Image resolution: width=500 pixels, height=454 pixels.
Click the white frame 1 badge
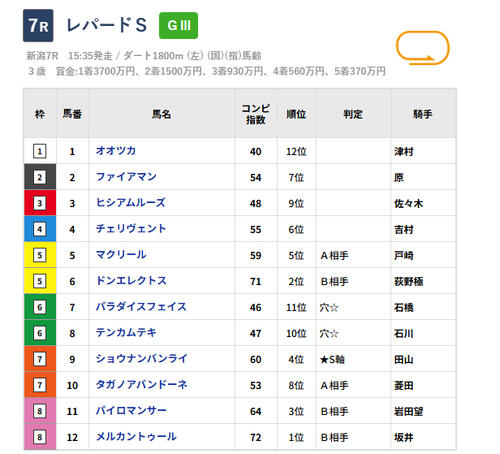[40, 151]
